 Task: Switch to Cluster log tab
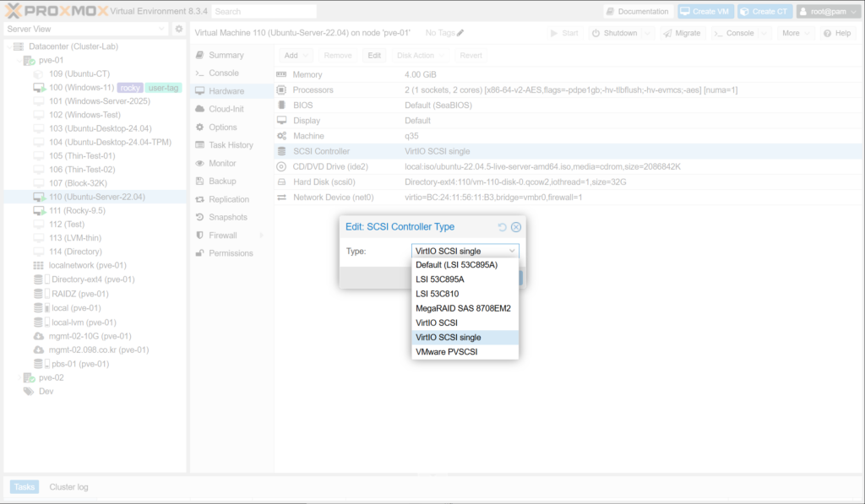click(x=68, y=486)
